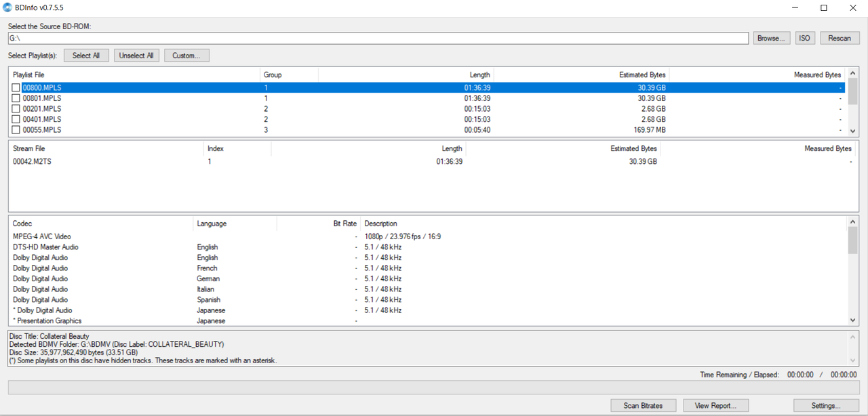Viewport: 868px width, 416px height.
Task: Select the 00042.M2TS stream file row
Action: click(432, 161)
